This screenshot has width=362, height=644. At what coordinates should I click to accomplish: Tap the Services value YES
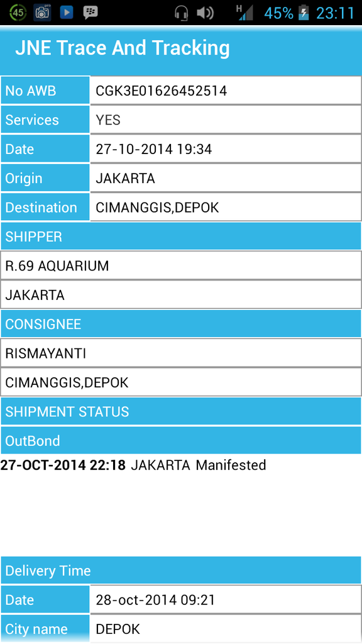[108, 120]
